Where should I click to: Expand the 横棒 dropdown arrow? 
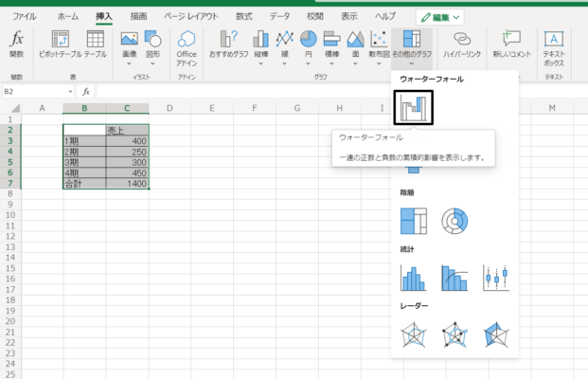[x=332, y=63]
